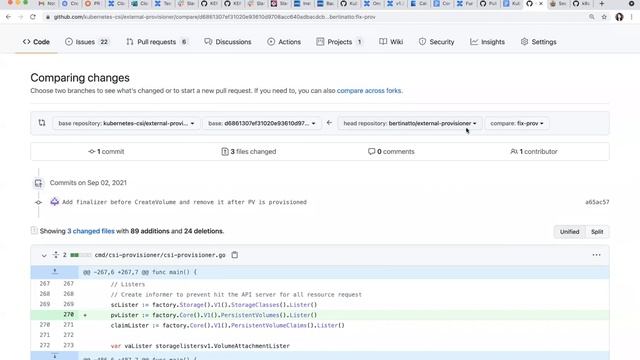
Task: Click the Commits on Sep 02, 2021 label
Action: pyautogui.click(x=88, y=182)
